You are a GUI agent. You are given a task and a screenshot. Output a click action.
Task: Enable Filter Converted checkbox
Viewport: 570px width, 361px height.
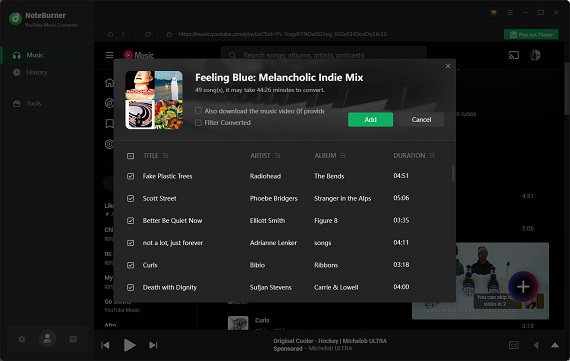[198, 123]
